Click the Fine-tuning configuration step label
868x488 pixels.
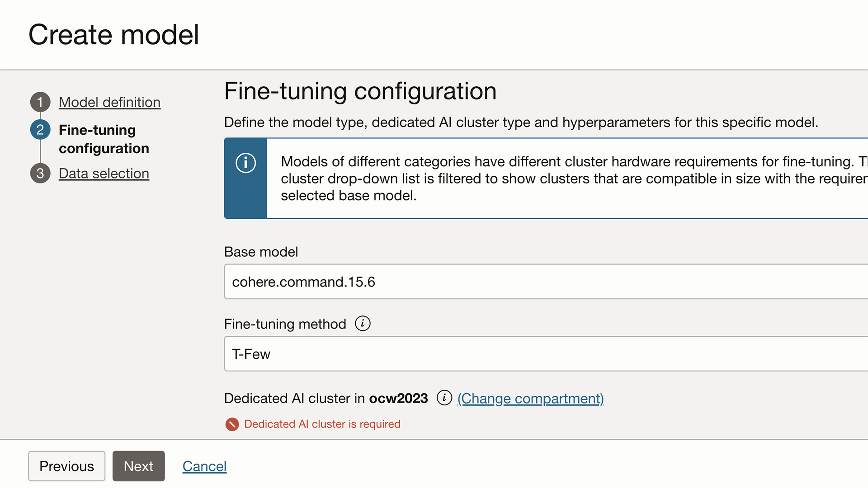(104, 139)
